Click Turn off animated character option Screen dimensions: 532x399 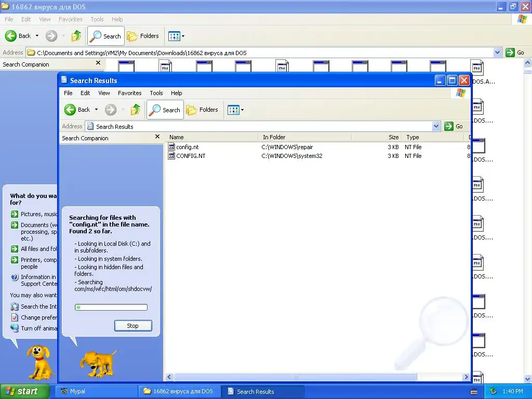34,328
